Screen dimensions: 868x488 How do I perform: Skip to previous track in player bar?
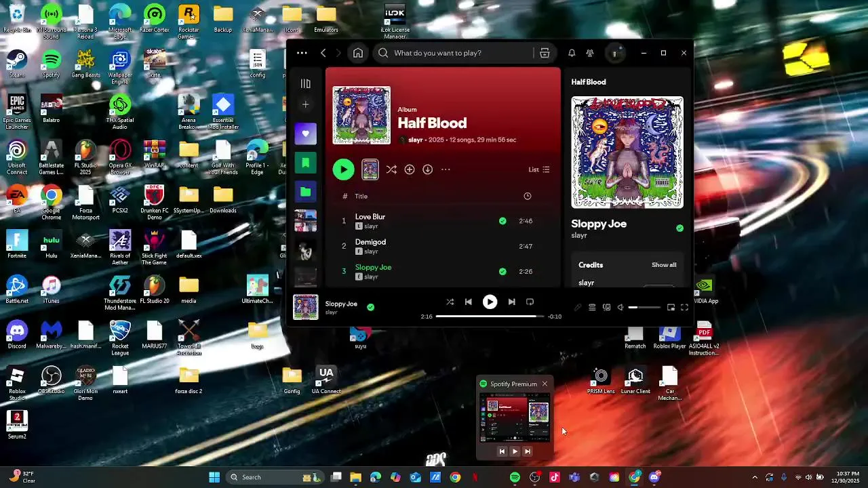click(468, 302)
